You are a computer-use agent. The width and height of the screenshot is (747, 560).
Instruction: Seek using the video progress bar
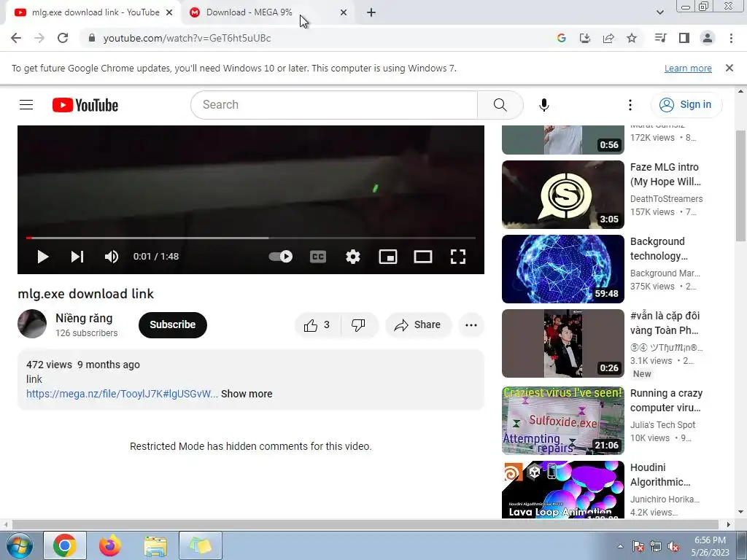[x=251, y=238]
